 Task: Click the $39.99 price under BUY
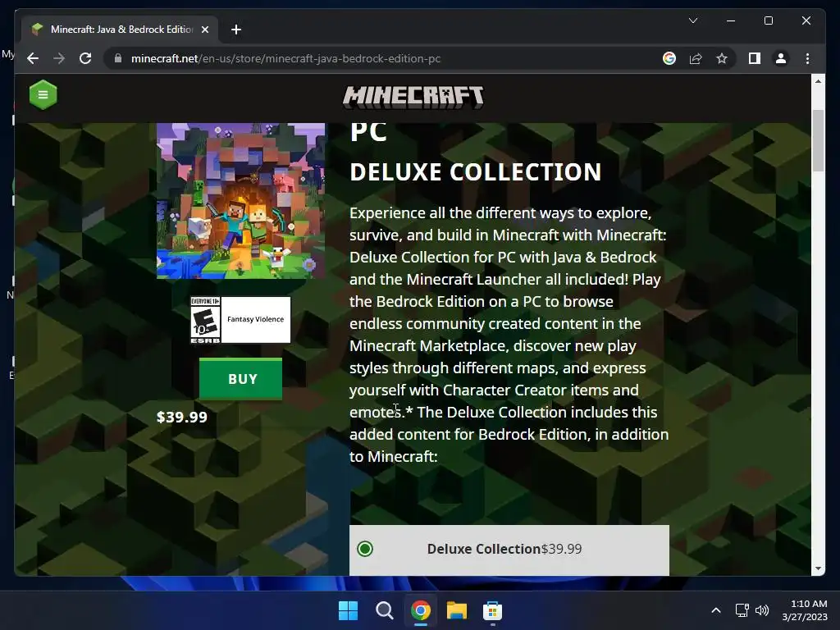point(181,418)
